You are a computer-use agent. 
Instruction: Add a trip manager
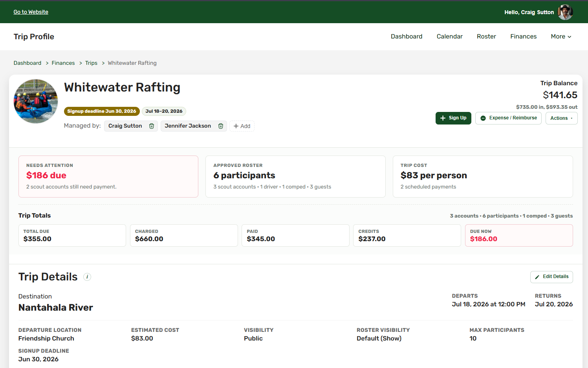pyautogui.click(x=242, y=126)
